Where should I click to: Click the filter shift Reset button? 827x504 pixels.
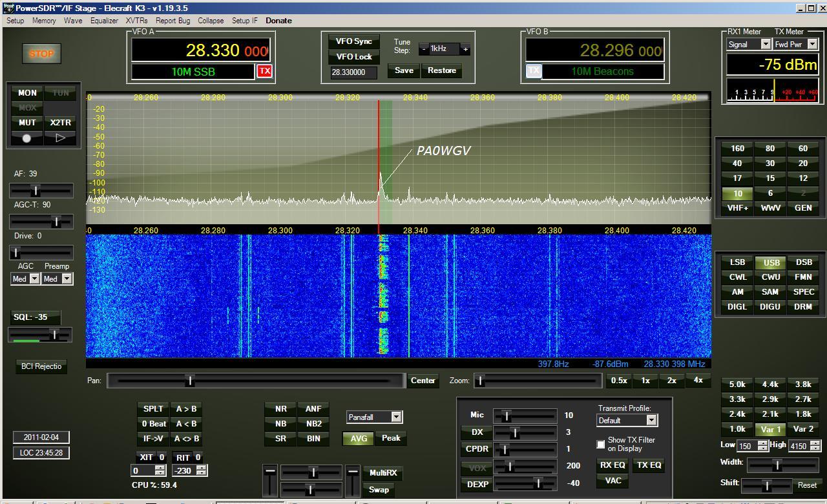click(807, 485)
